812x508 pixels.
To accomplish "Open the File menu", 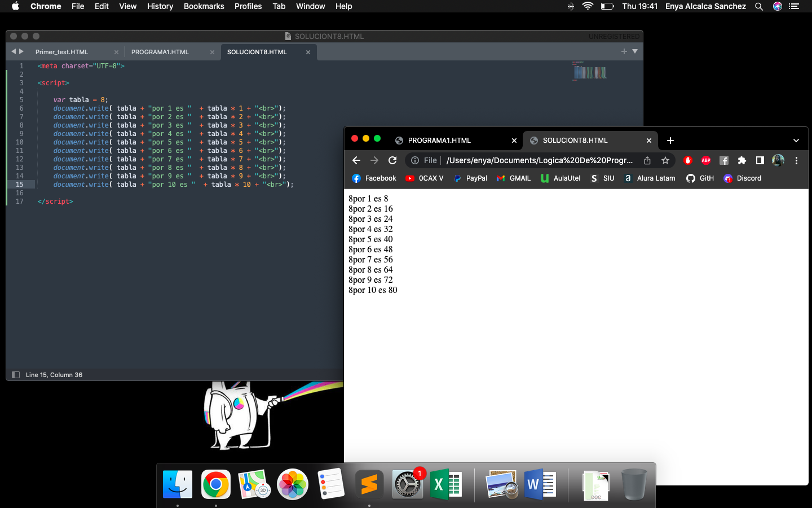I will point(78,6).
